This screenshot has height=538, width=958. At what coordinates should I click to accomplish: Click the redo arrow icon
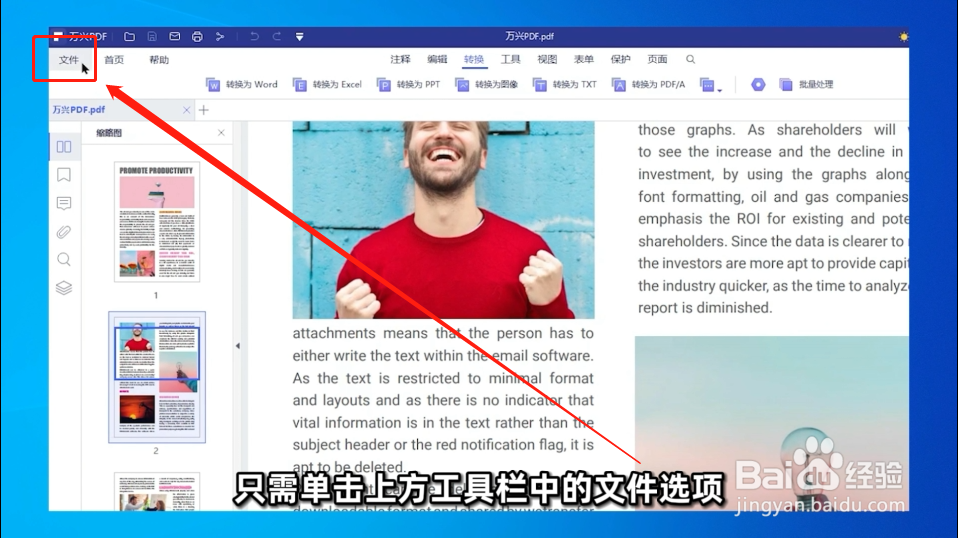point(277,37)
